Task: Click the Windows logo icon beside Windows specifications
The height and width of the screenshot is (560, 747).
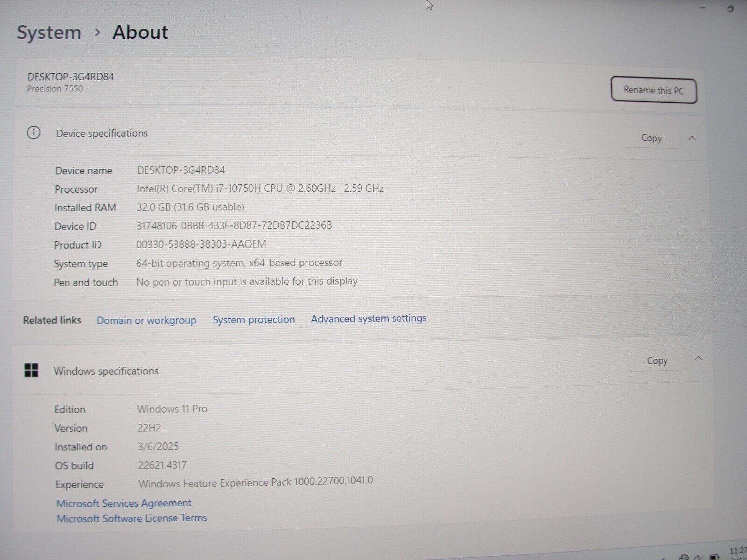Action: (31, 371)
